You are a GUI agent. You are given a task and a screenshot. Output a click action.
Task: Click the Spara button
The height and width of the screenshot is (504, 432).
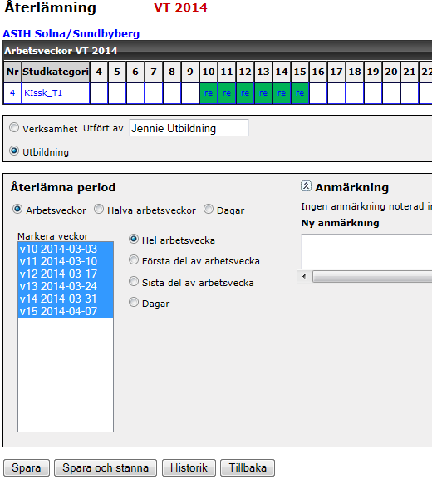click(27, 467)
